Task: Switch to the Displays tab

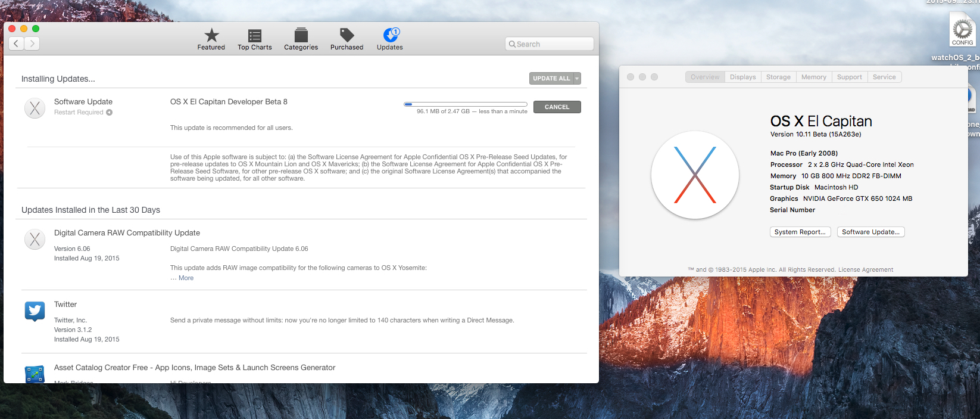Action: 742,77
